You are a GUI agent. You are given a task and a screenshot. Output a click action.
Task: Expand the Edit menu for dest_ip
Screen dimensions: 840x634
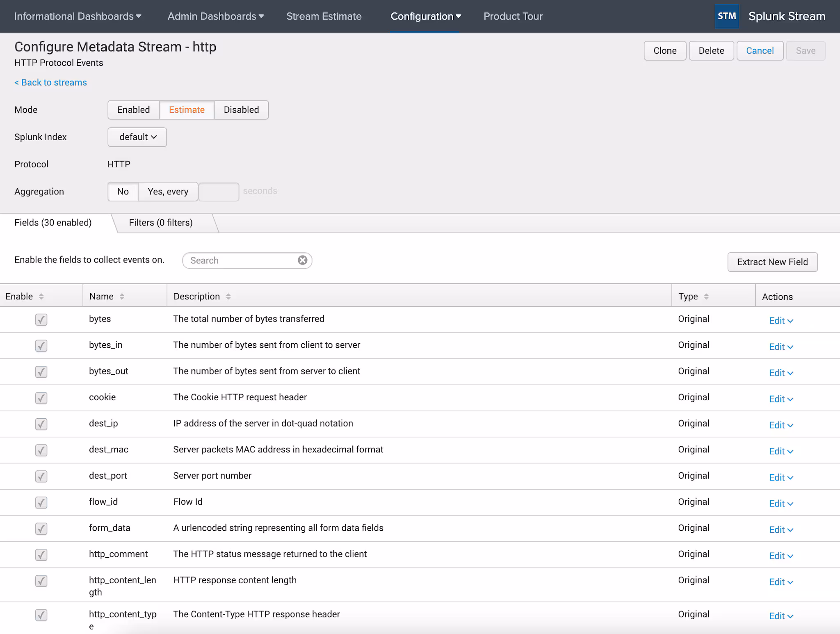[x=781, y=425]
